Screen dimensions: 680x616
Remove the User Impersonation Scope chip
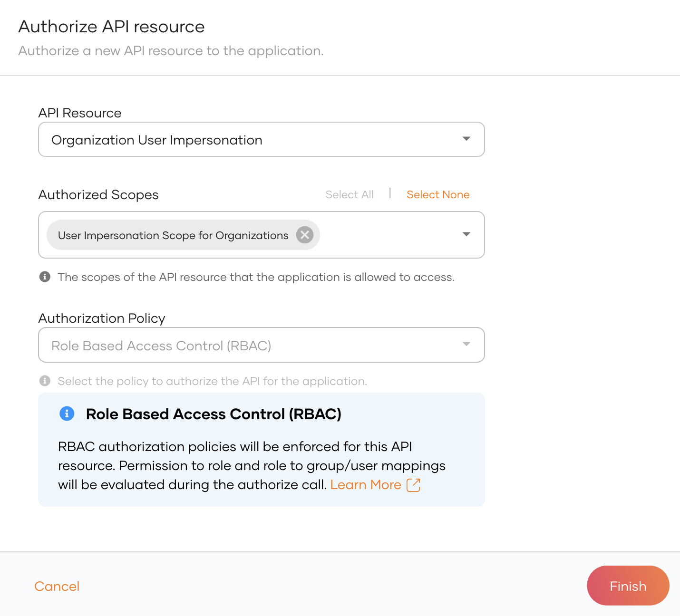click(x=305, y=235)
